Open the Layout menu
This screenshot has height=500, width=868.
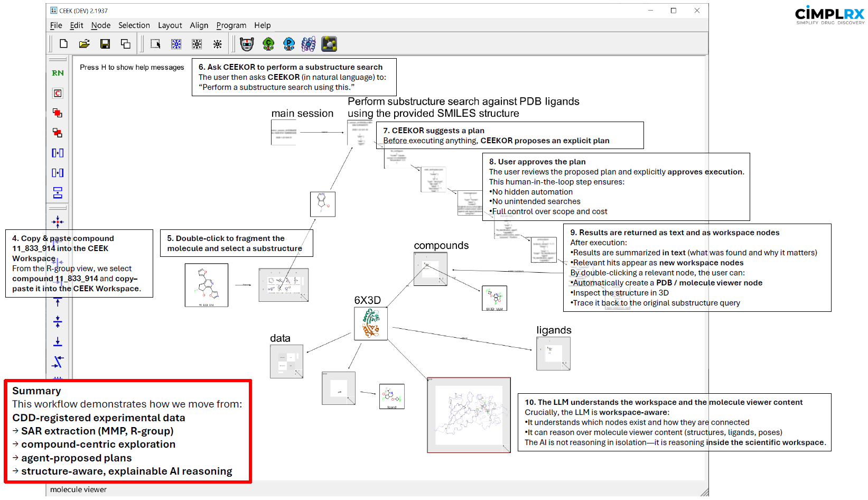[170, 25]
